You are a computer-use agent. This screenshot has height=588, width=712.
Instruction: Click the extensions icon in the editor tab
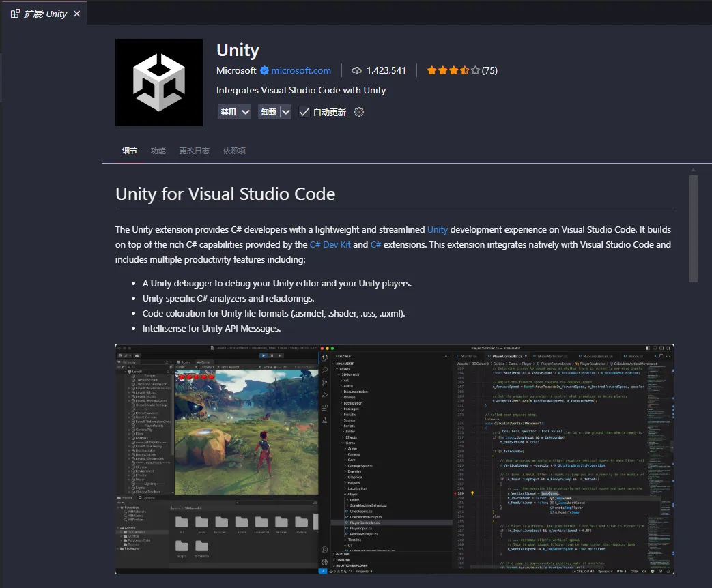(15, 14)
